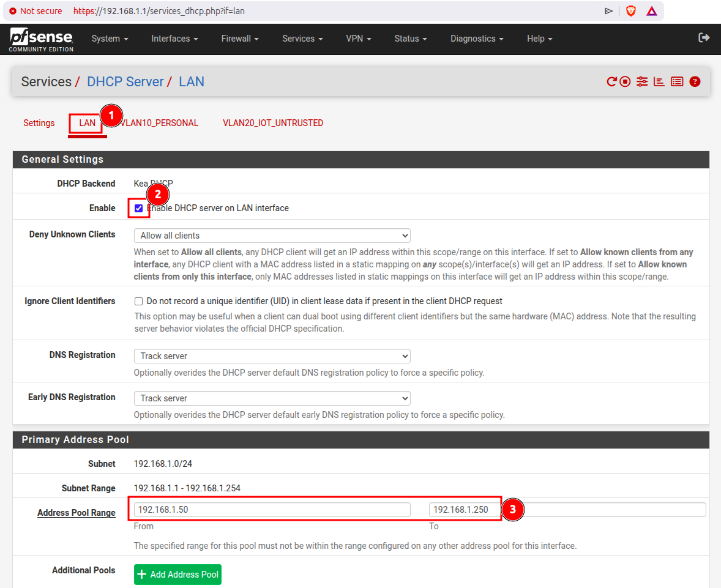721x588 pixels.
Task: Switch to VLAN20_IOT_UNTRUSTED tab
Action: [273, 123]
